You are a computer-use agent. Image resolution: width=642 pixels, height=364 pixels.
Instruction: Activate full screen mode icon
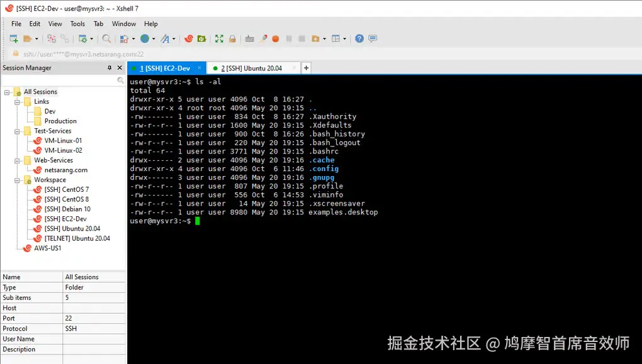[x=219, y=38]
